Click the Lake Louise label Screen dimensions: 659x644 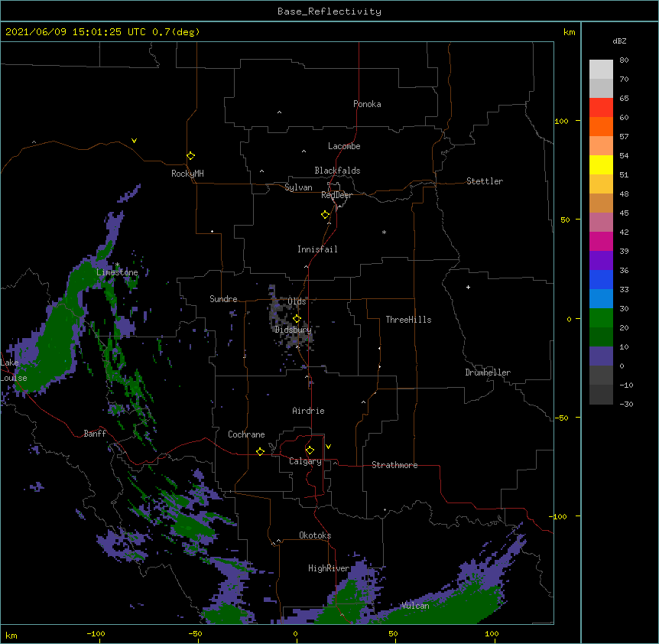pyautogui.click(x=12, y=370)
